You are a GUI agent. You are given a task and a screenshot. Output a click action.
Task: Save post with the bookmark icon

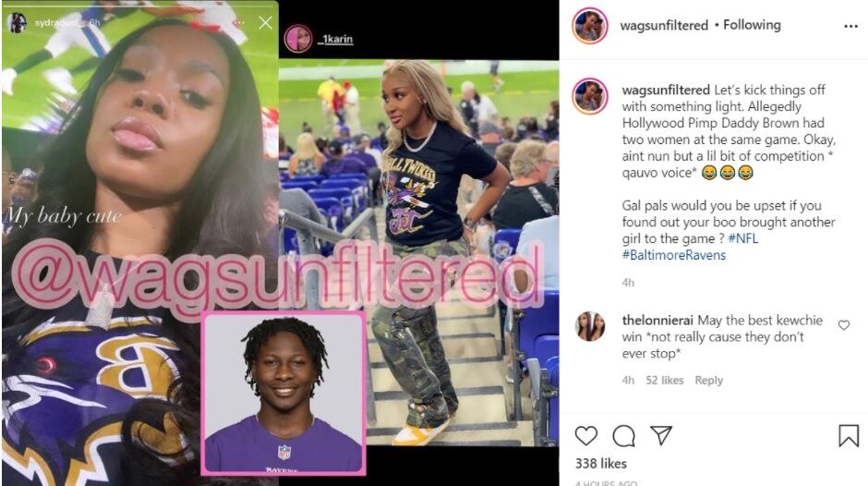pos(848,436)
